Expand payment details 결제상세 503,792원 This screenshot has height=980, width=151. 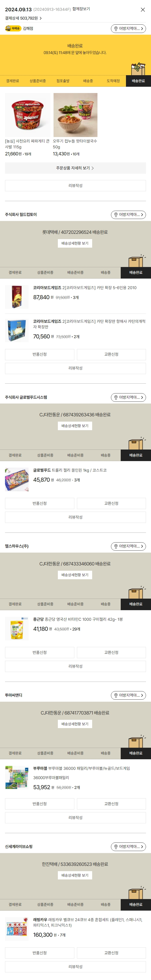click(23, 18)
